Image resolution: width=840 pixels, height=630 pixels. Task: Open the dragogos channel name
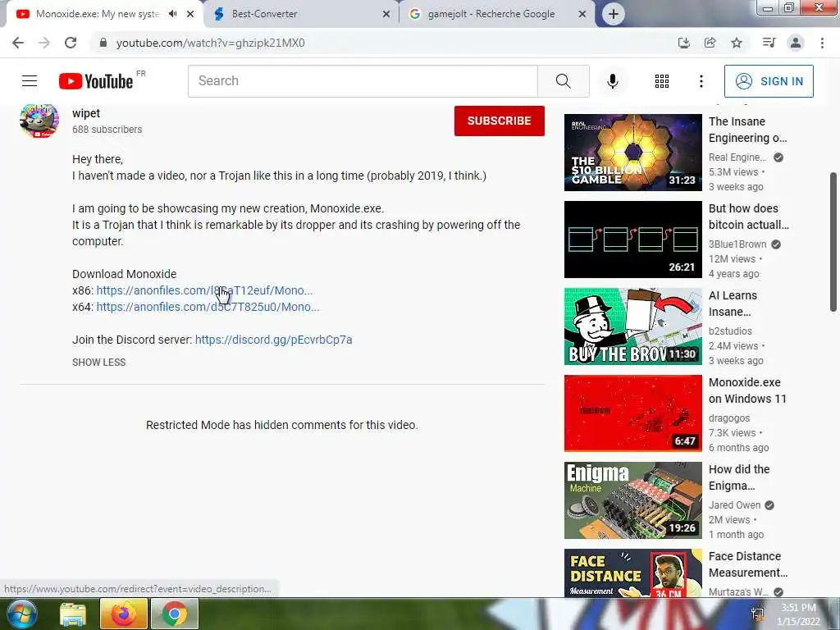click(729, 418)
